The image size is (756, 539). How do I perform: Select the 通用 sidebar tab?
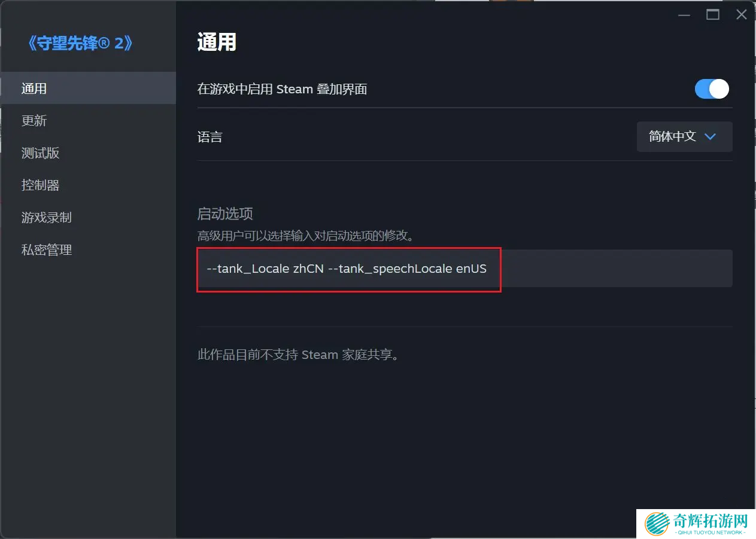[88, 89]
